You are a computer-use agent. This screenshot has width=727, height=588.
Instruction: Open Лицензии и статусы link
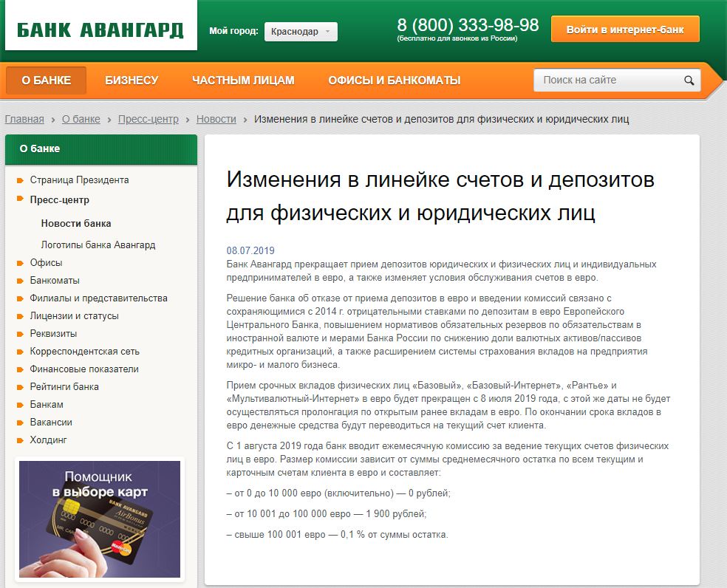74,316
